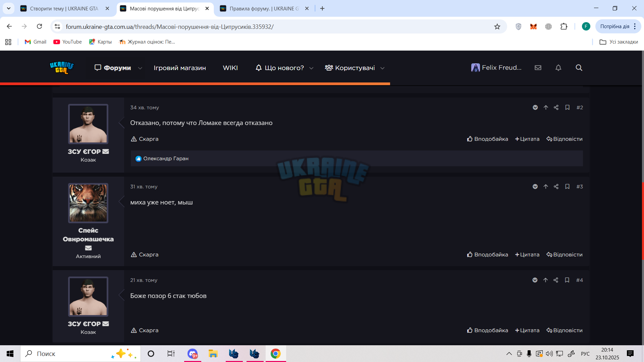Share post #2 using share icon
Image resolution: width=644 pixels, height=362 pixels.
tap(556, 107)
